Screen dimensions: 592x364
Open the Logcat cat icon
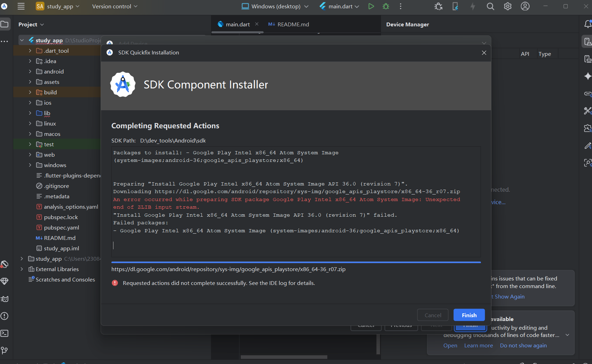5,299
